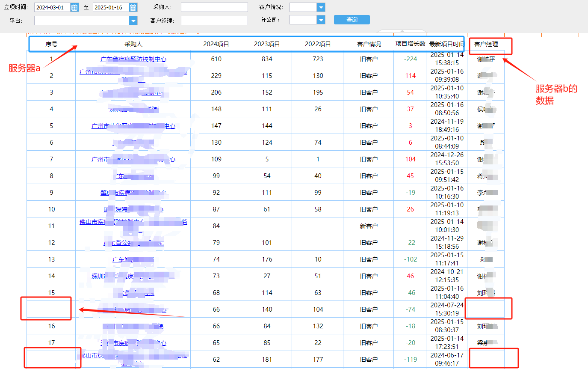
Task: Open the end date calendar picker icon
Action: (133, 7)
